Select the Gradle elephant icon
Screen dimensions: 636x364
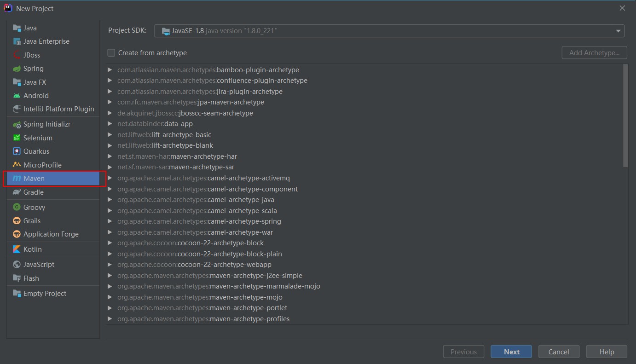tap(17, 192)
